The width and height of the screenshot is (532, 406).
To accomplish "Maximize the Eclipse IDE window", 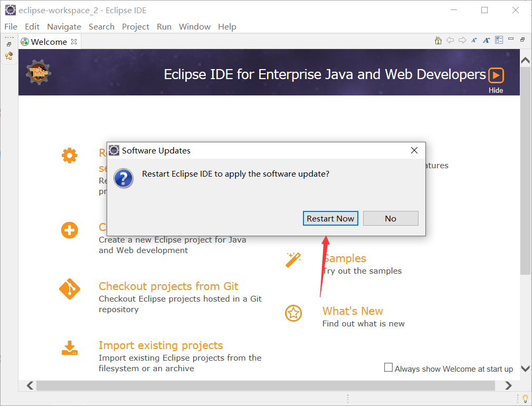I will 484,10.
